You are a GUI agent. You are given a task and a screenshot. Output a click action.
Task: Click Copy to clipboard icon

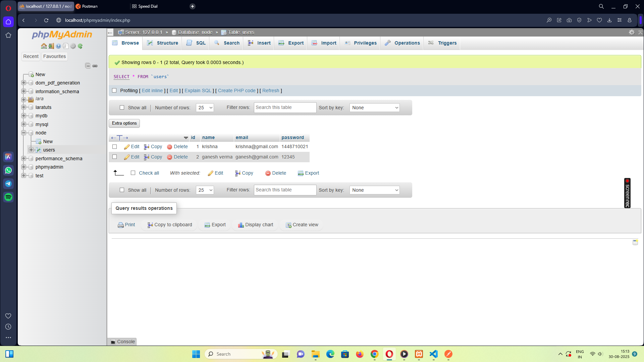click(x=150, y=225)
